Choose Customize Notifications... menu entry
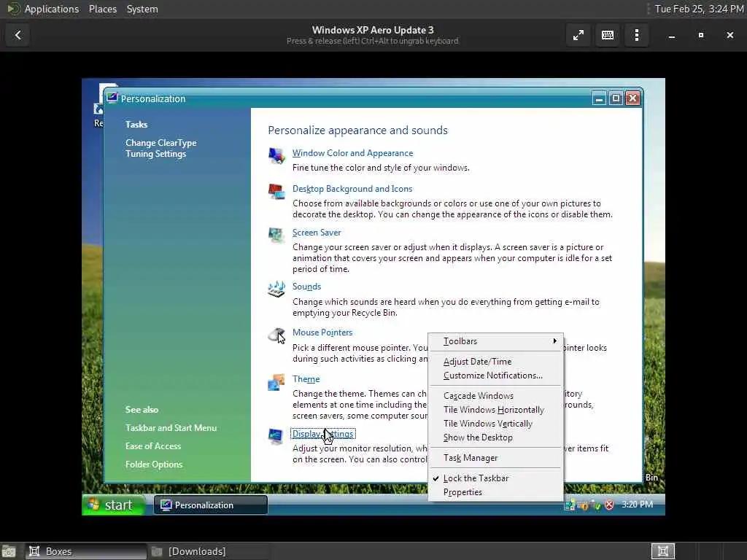The width and height of the screenshot is (747, 560). (x=495, y=376)
